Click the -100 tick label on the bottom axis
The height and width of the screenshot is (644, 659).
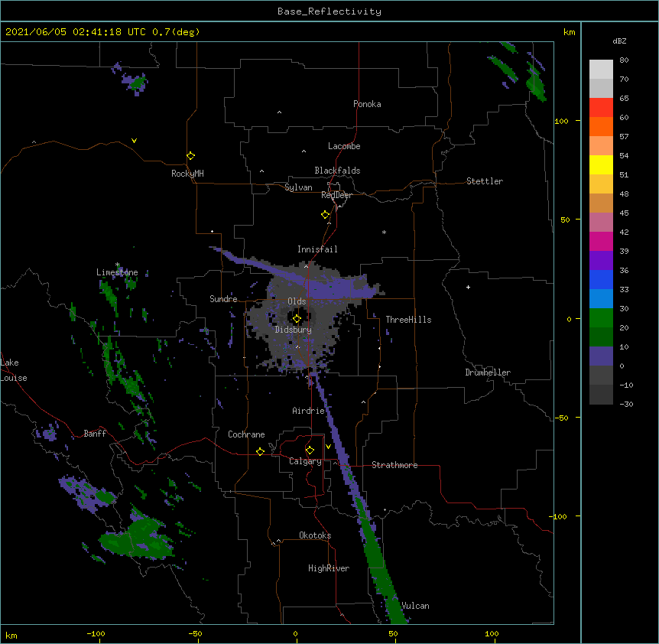click(96, 633)
